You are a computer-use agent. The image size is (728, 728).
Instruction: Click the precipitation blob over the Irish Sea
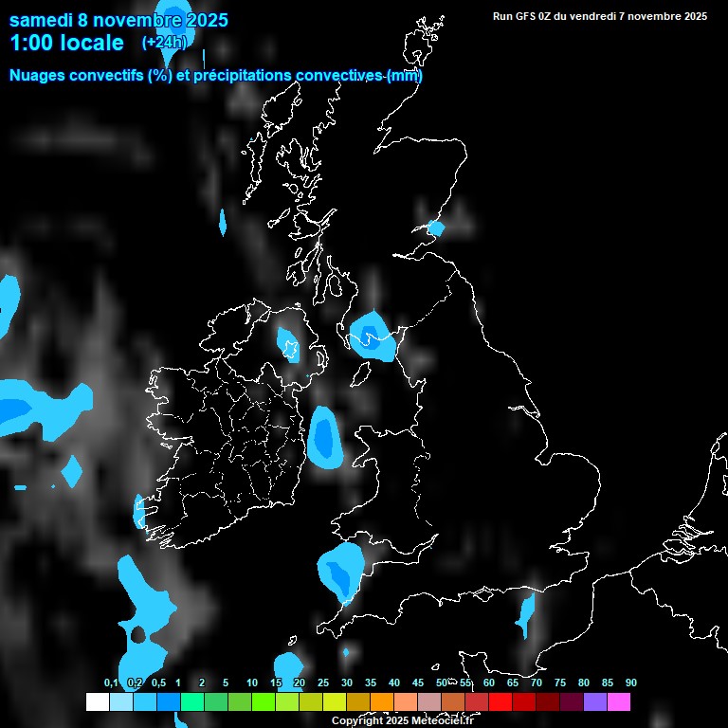[x=325, y=437]
